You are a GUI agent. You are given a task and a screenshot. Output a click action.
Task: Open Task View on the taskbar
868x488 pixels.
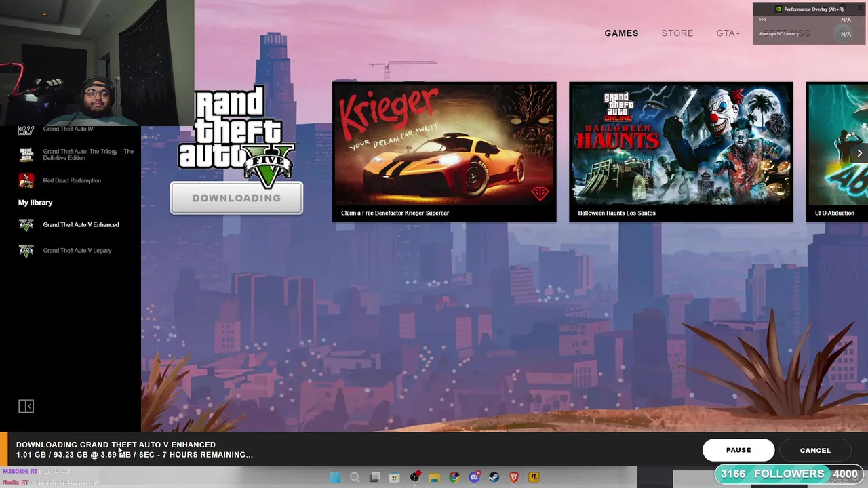pyautogui.click(x=374, y=477)
